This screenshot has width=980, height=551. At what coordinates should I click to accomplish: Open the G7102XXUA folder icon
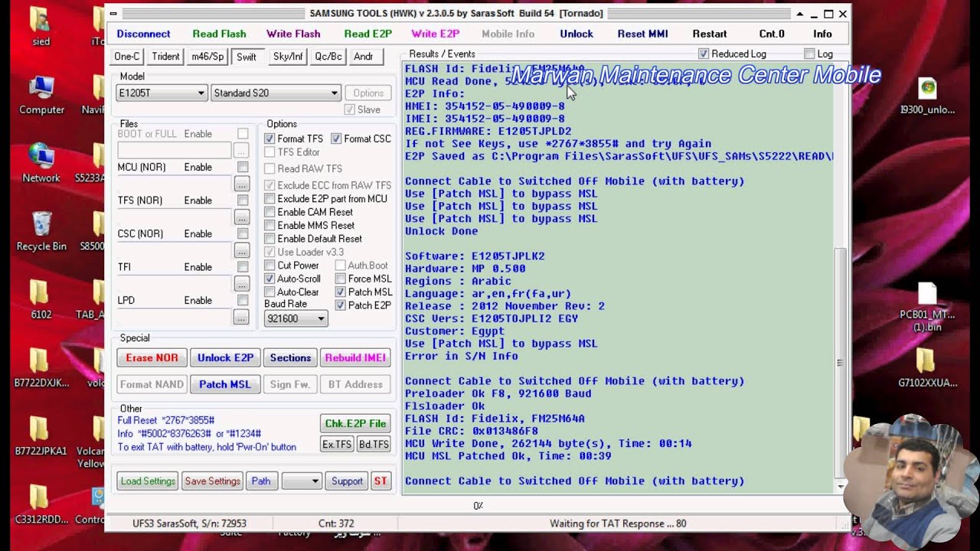coord(927,368)
